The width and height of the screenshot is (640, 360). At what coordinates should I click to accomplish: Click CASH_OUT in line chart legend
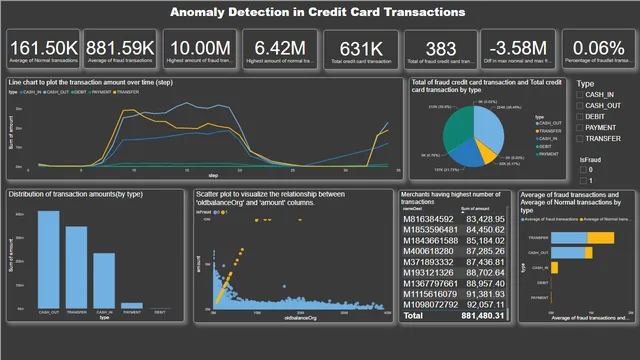56,92
